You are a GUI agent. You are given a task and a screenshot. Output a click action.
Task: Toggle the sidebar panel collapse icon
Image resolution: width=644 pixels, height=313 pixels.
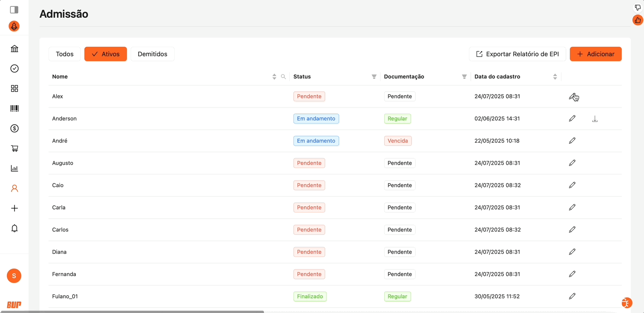click(x=14, y=10)
